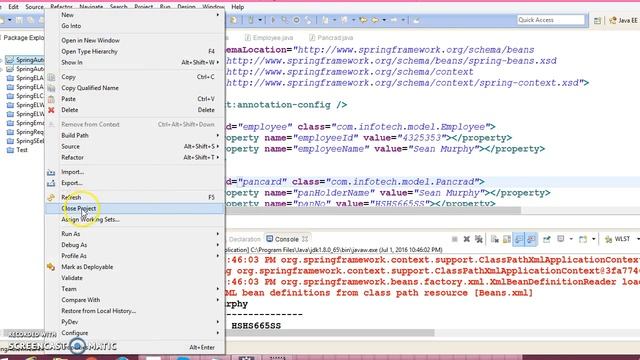
Task: Open the Pancrad.java editor tab
Action: click(x=331, y=38)
